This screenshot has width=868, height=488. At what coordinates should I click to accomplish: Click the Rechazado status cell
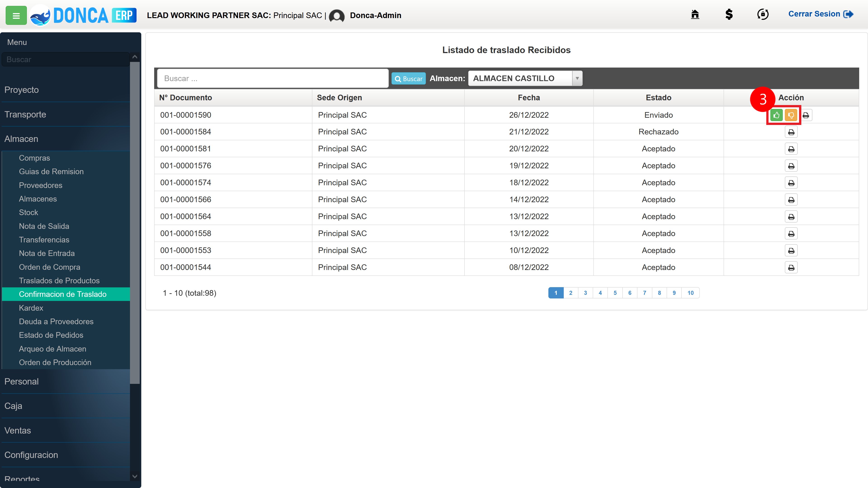tap(658, 132)
